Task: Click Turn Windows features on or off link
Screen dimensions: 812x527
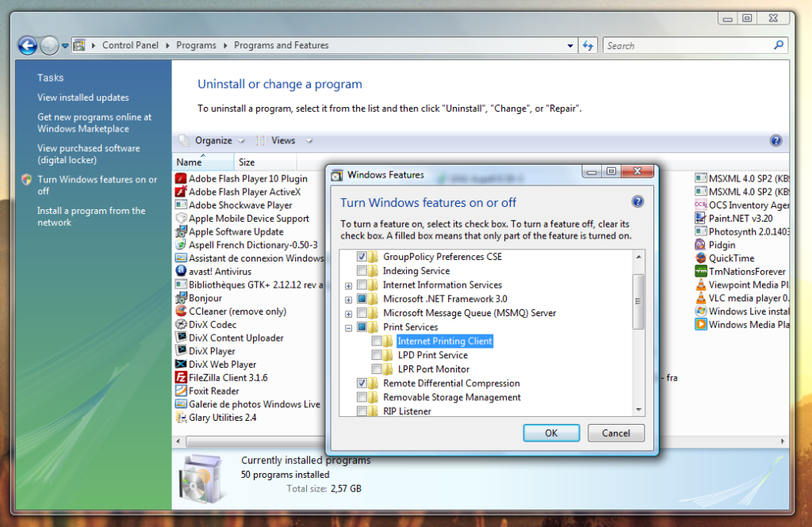Action: (97, 185)
